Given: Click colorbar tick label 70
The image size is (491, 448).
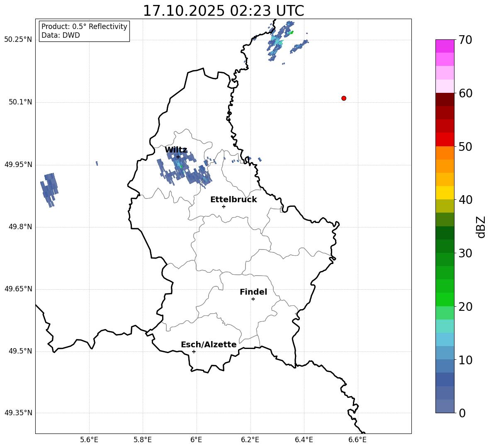Looking at the screenshot, I should tap(465, 40).
